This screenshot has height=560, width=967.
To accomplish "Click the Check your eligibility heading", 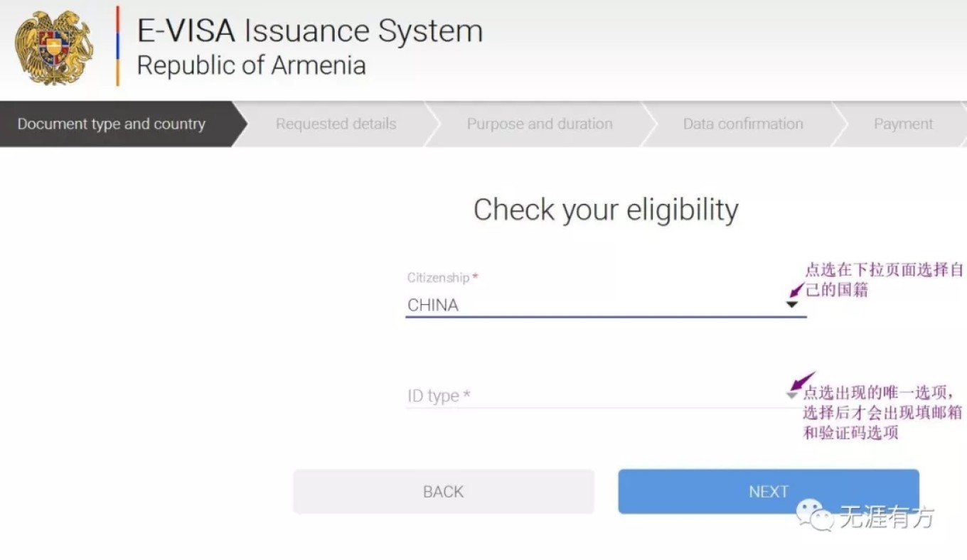I will click(x=606, y=210).
